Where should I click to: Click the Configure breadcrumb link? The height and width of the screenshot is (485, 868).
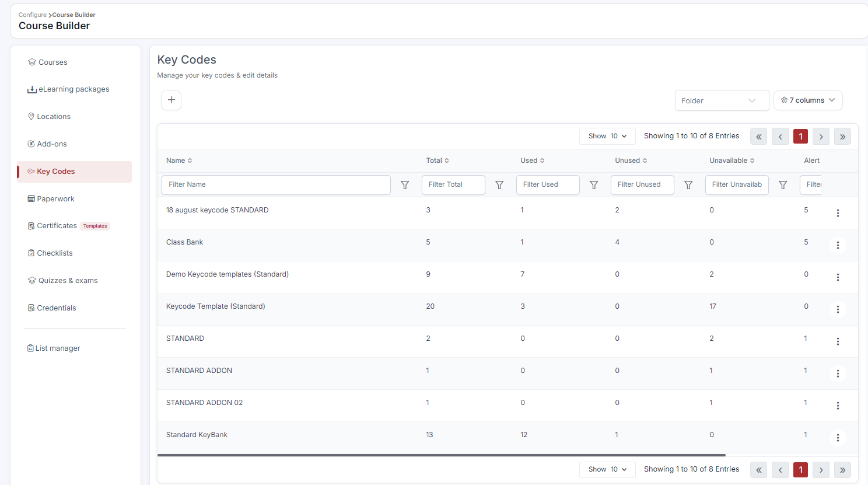pos(33,15)
